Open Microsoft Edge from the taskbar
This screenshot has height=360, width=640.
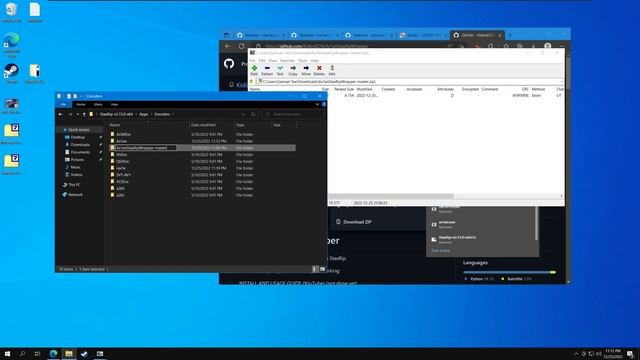[53, 353]
